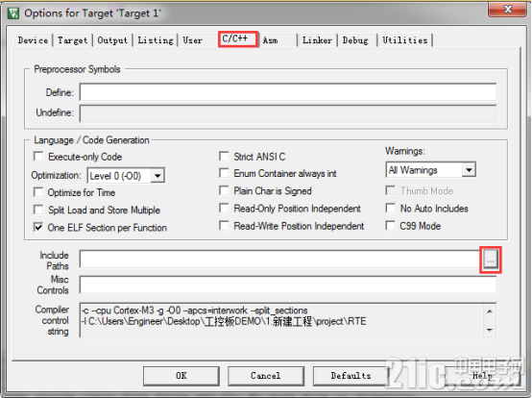
Task: Focus the Define input field
Action: (288, 92)
